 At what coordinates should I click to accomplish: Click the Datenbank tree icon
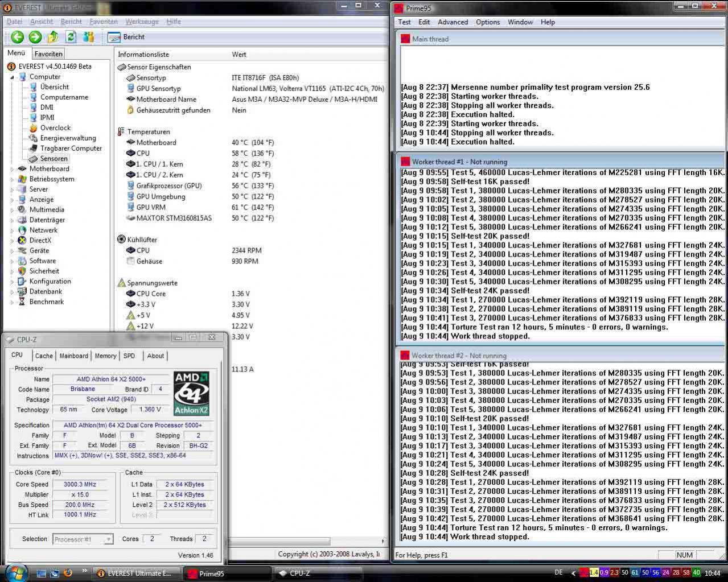pyautogui.click(x=22, y=292)
